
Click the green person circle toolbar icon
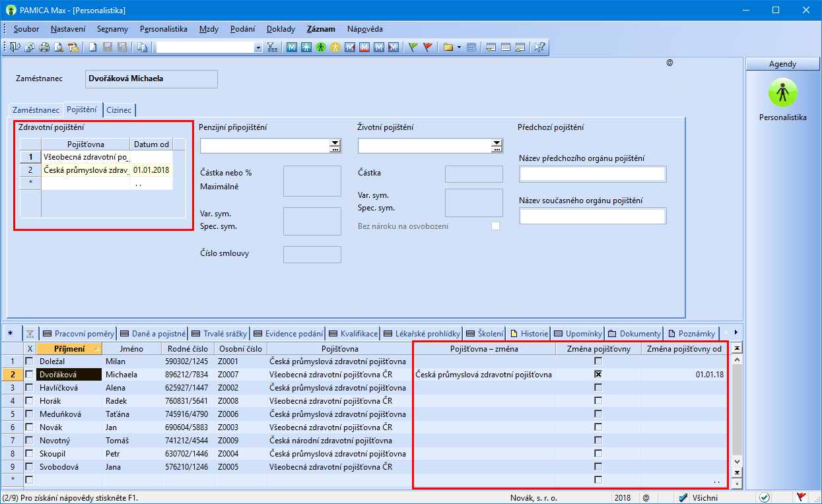pos(321,47)
